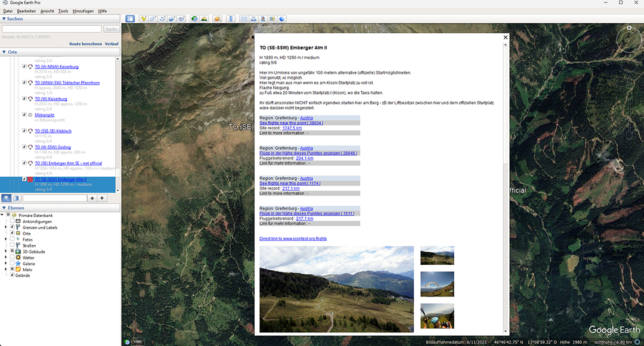Open the ruler measurement tool
The image size is (644, 346).
pos(231,18)
